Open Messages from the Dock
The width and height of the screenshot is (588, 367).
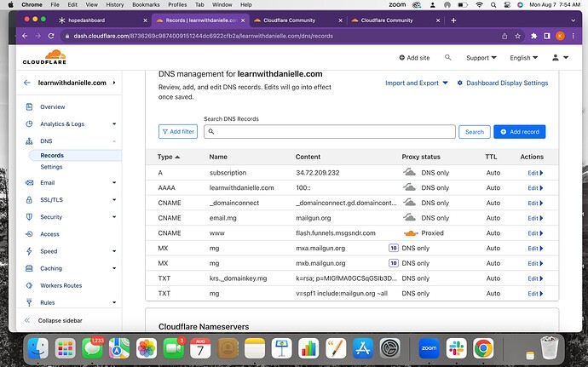click(x=92, y=348)
